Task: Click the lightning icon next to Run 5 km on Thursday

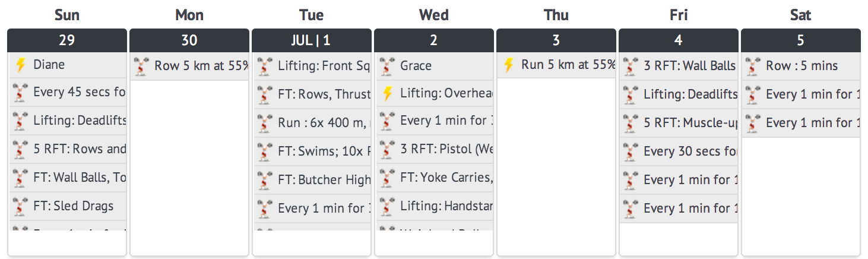Action: [508, 65]
